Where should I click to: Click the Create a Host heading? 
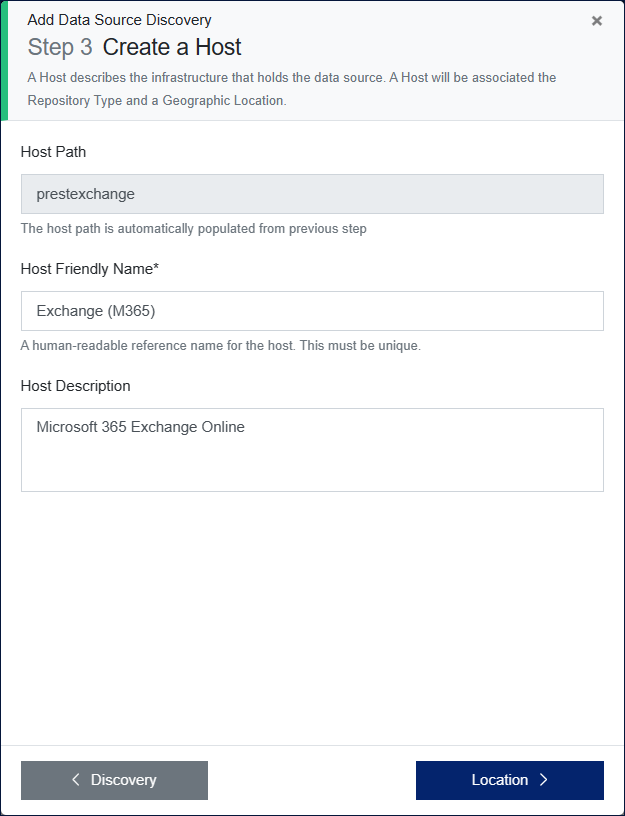pos(172,47)
